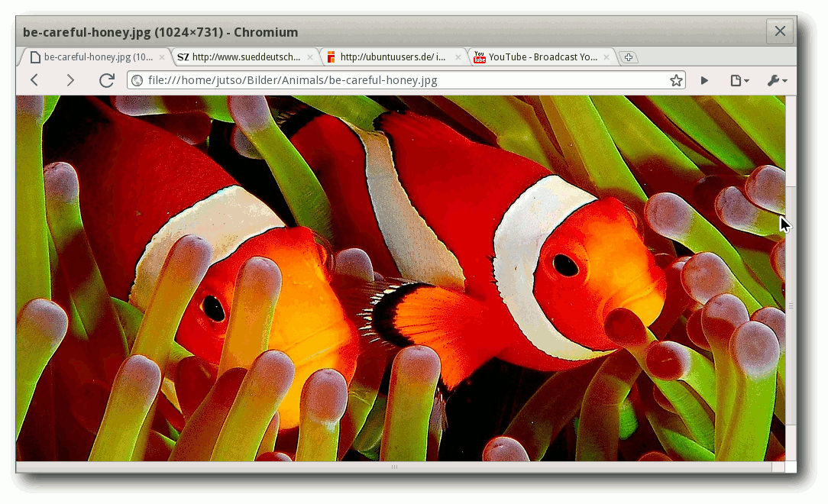Open the wrench settings menu
The image size is (828, 504).
[776, 80]
